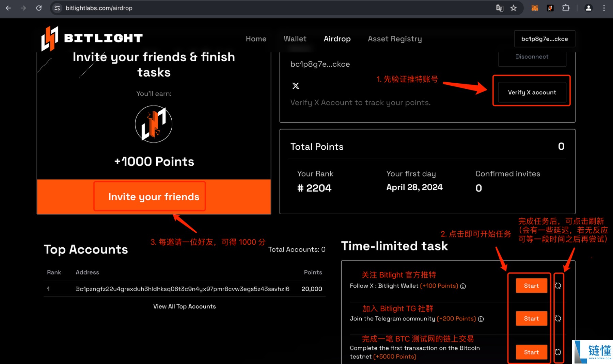The width and height of the screenshot is (613, 364).
Task: Click the 'Confirmed invites' label
Action: [x=507, y=174]
